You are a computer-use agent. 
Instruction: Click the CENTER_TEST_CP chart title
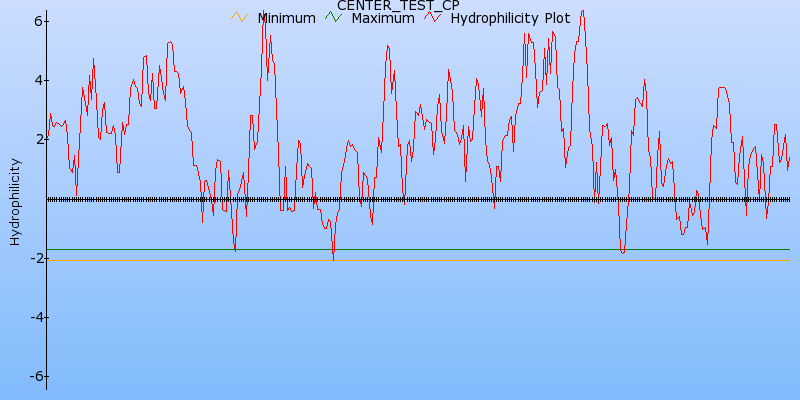click(398, 5)
